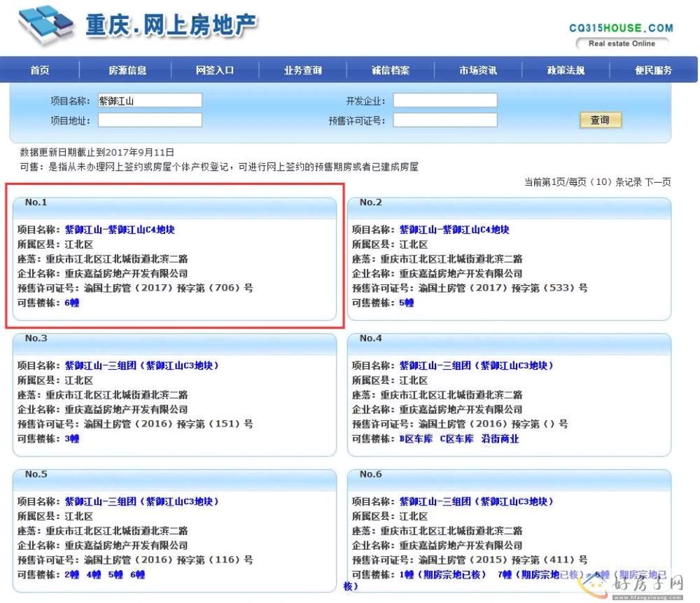Open the 便民服务 menu item
700x603 pixels.
653,70
